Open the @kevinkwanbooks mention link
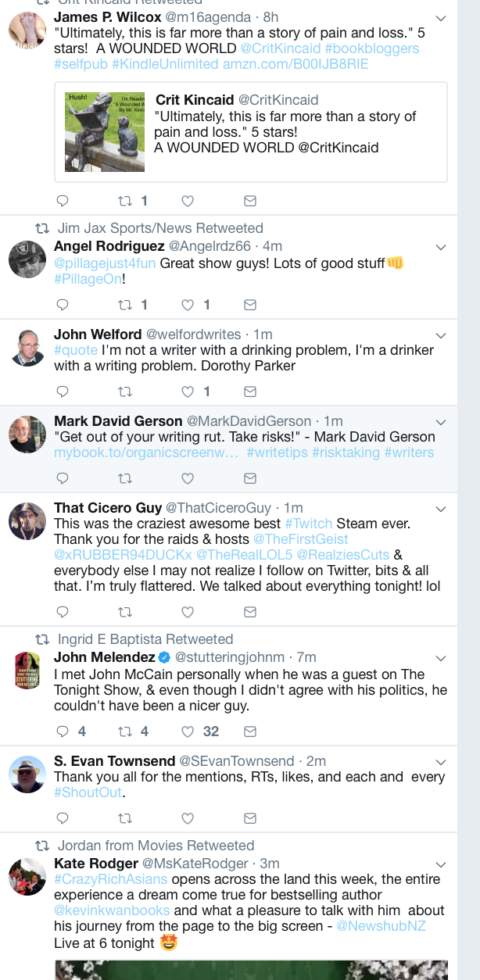 pos(113,911)
